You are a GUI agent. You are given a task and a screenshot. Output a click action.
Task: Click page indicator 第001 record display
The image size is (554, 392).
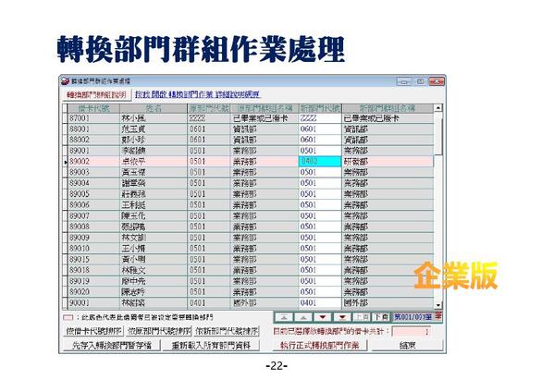click(x=412, y=317)
